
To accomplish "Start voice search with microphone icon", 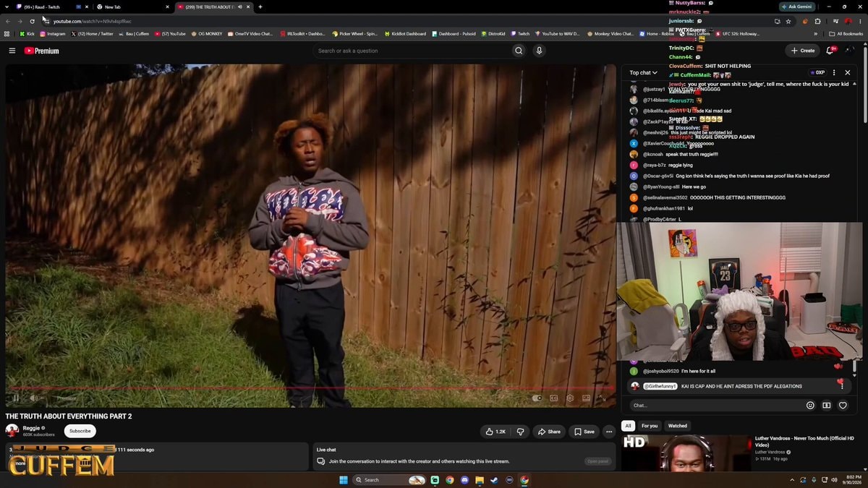I will 539,51.
